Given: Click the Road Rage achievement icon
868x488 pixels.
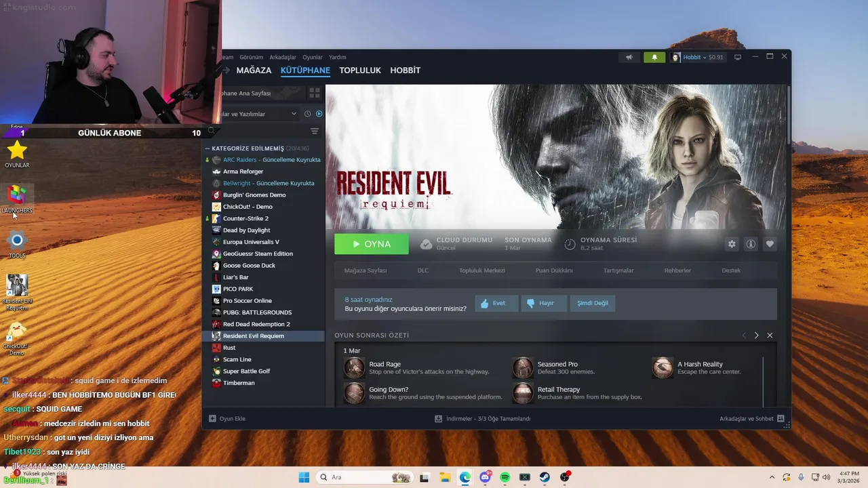Looking at the screenshot, I should coord(354,368).
